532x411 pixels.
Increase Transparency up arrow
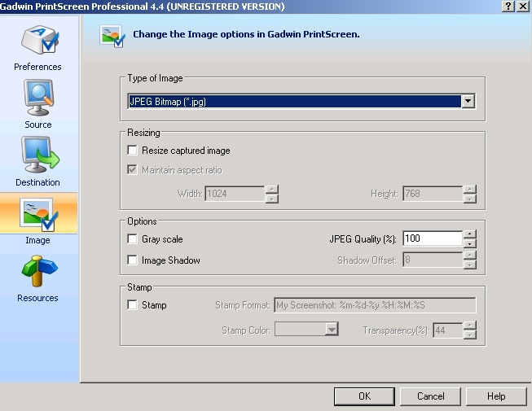(x=470, y=326)
